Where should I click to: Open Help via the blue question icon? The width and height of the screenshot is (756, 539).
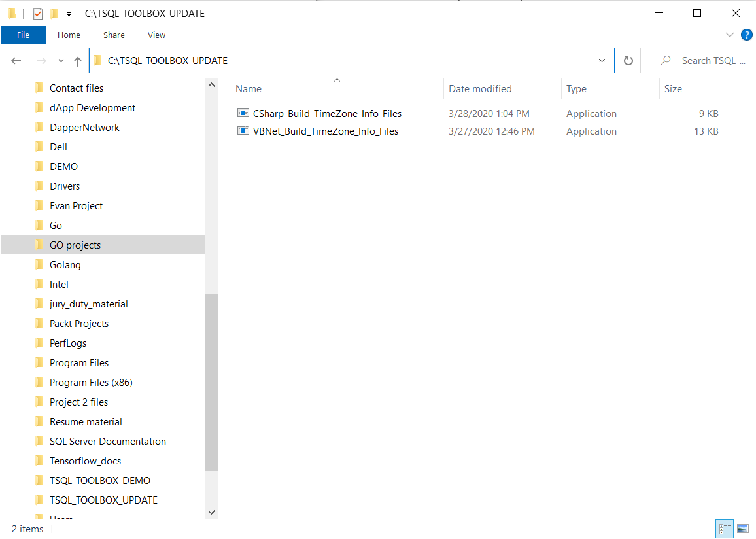click(x=746, y=35)
